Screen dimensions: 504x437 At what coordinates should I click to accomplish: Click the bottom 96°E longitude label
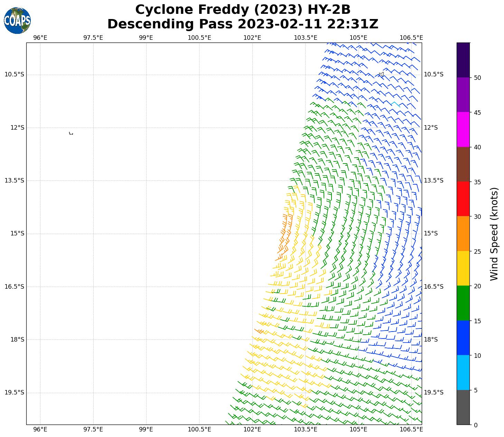pos(40,429)
